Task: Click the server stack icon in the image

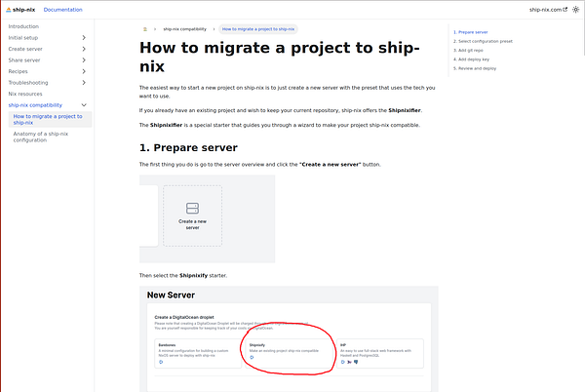Action: tap(192, 208)
